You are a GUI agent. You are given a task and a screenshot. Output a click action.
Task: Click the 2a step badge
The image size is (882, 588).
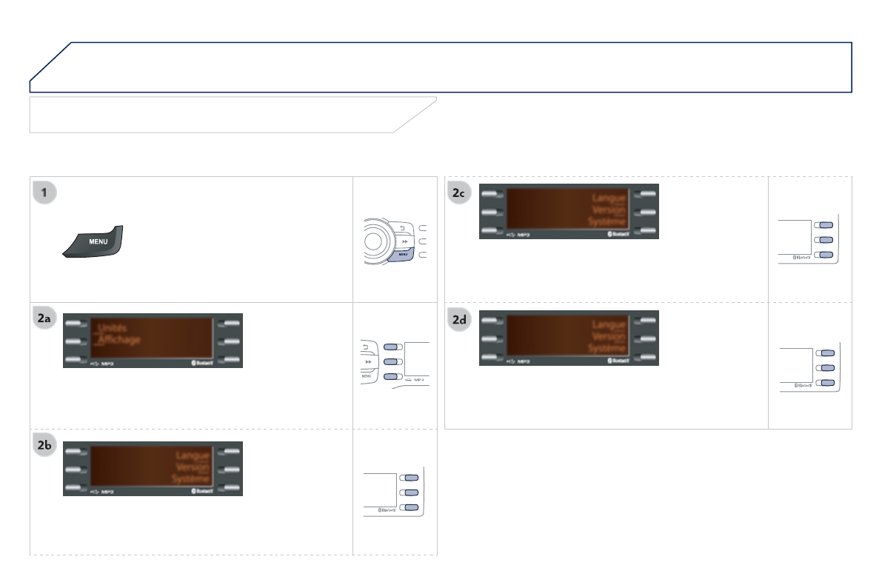point(45,319)
